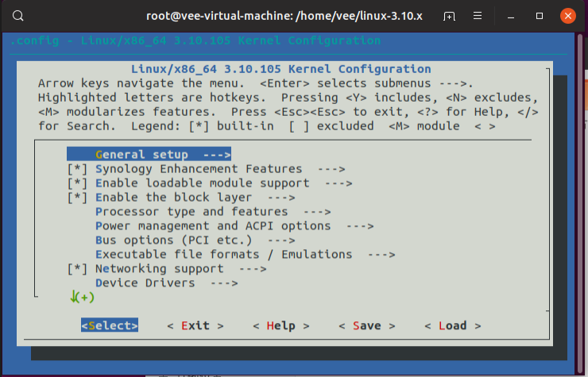The height and width of the screenshot is (377, 588).
Task: Click the terminal window title text
Action: pos(284,16)
